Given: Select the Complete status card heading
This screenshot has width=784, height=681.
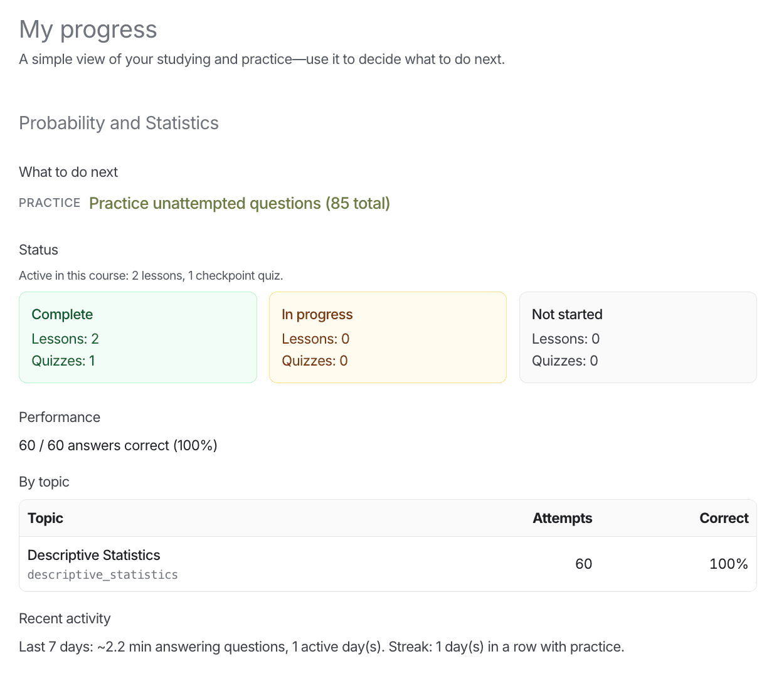Looking at the screenshot, I should point(62,314).
